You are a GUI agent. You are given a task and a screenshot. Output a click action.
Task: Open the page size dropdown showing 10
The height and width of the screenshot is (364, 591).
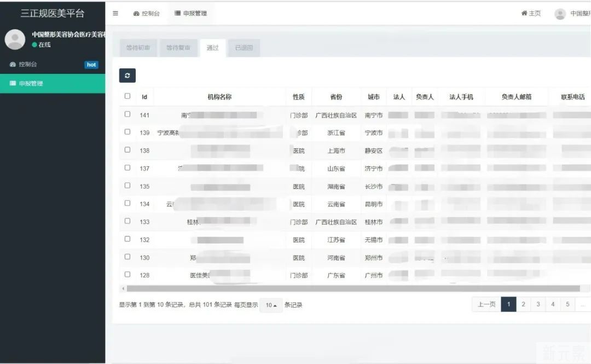click(x=271, y=305)
